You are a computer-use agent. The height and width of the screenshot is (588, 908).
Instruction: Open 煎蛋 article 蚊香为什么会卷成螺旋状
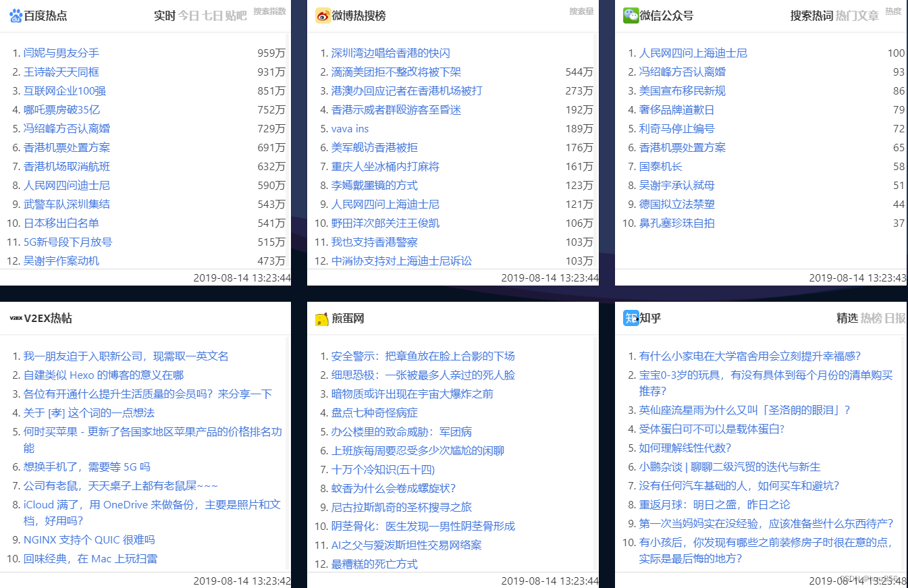394,488
